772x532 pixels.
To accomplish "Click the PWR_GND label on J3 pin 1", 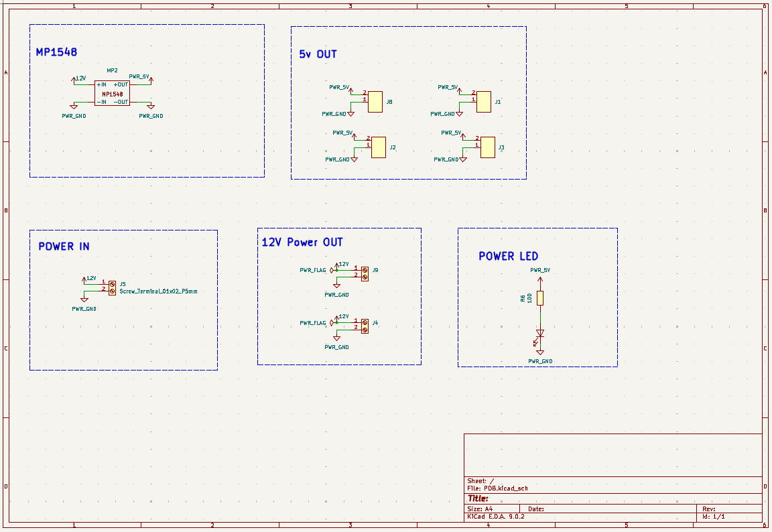I will (x=446, y=160).
